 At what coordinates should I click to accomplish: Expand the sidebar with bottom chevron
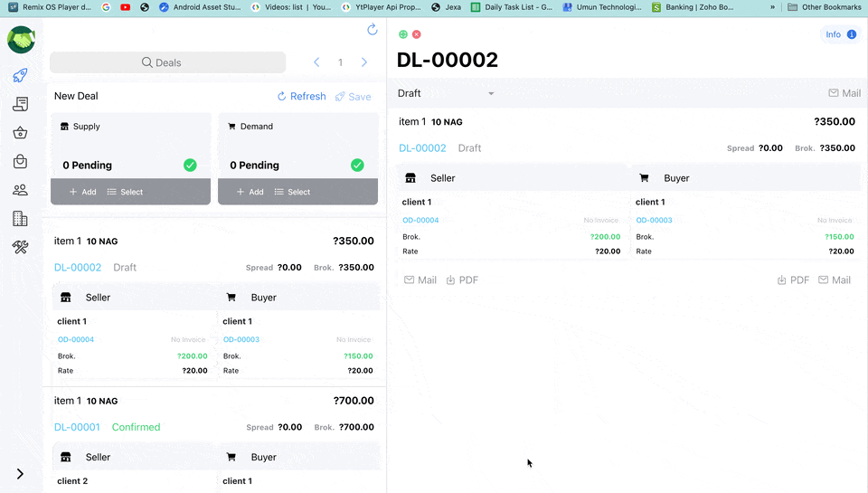pos(20,474)
